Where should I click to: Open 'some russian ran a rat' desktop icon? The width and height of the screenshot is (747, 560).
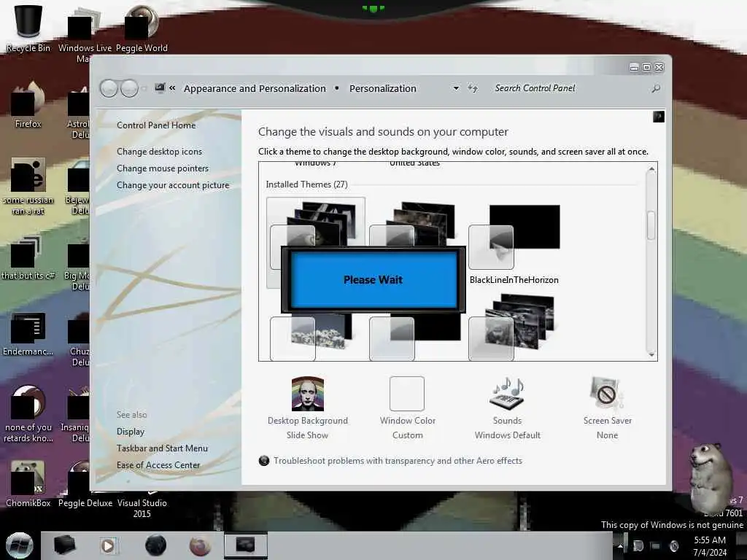coord(28,186)
